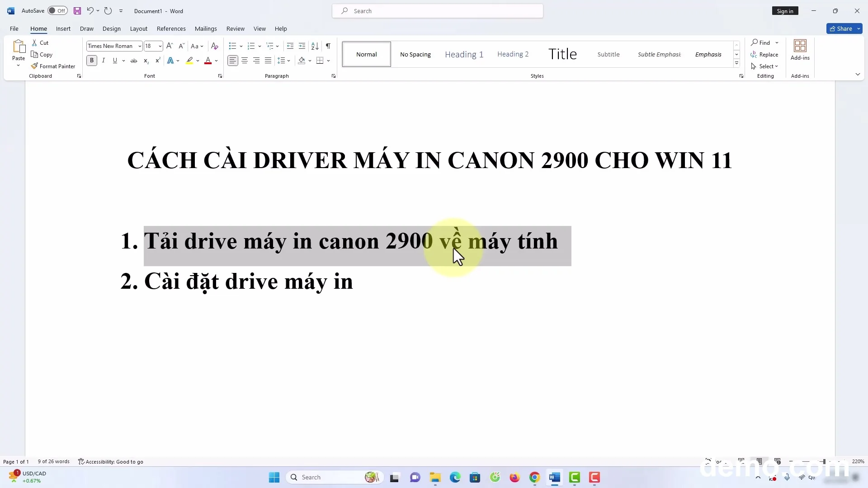Screen dimensions: 868x488
Task: Apply subscript formatting
Action: [146, 61]
